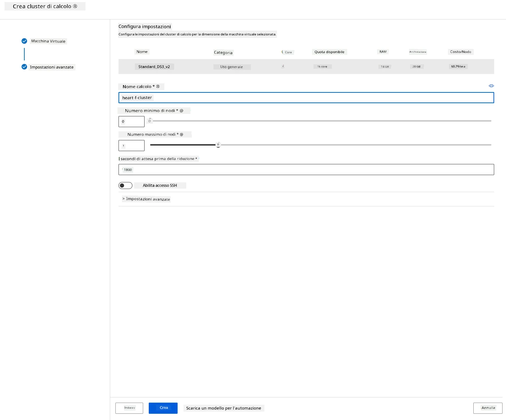Click the eye icon beside compute name

[x=491, y=86]
